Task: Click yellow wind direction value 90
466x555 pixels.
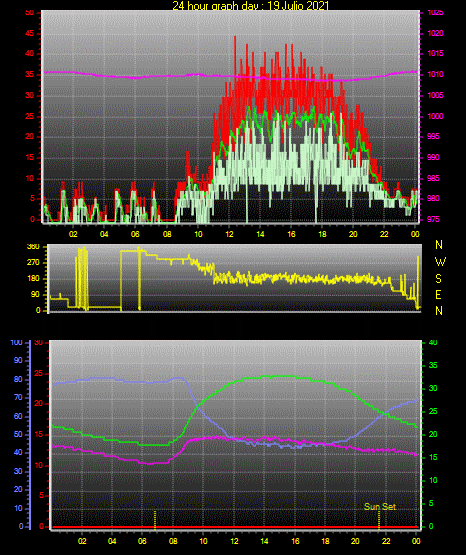Action: click(35, 294)
